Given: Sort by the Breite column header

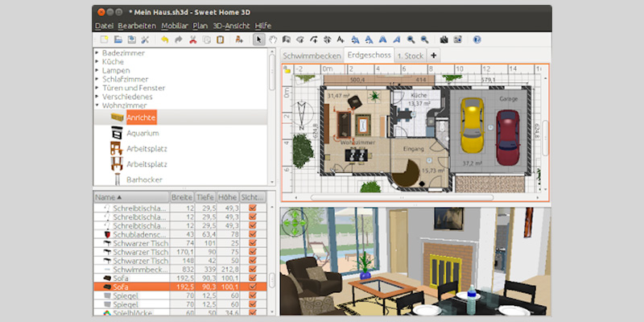Looking at the screenshot, I should [x=182, y=197].
